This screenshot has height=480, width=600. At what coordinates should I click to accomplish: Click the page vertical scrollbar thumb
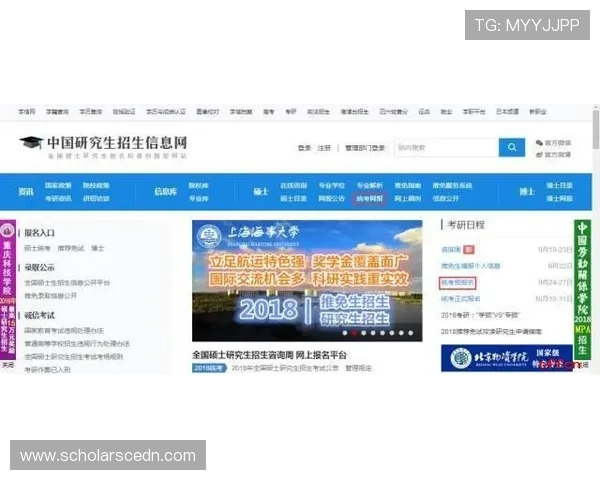pos(596,129)
